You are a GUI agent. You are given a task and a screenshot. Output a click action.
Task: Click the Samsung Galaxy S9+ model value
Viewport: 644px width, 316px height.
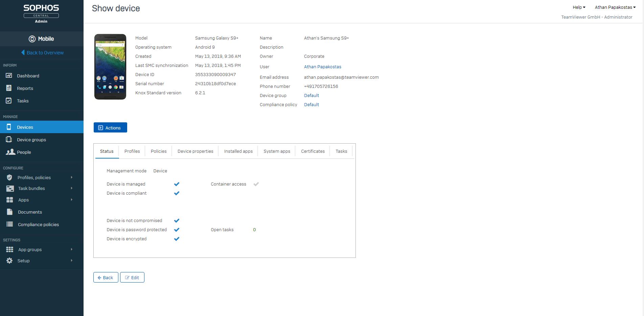click(x=217, y=38)
